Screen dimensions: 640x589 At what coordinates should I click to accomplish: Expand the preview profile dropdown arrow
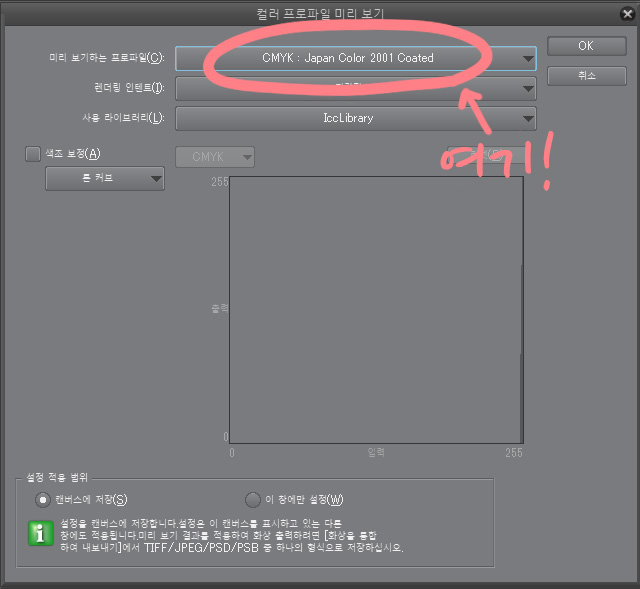(528, 59)
